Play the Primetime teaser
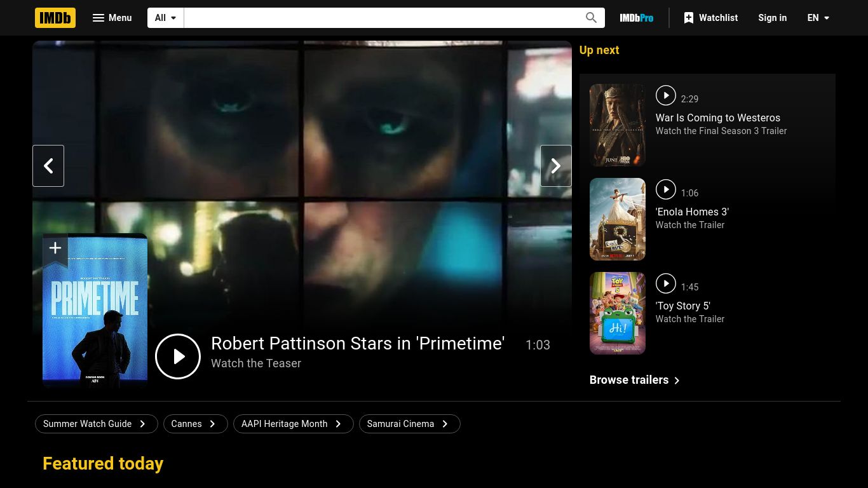This screenshot has height=488, width=868. (x=178, y=356)
